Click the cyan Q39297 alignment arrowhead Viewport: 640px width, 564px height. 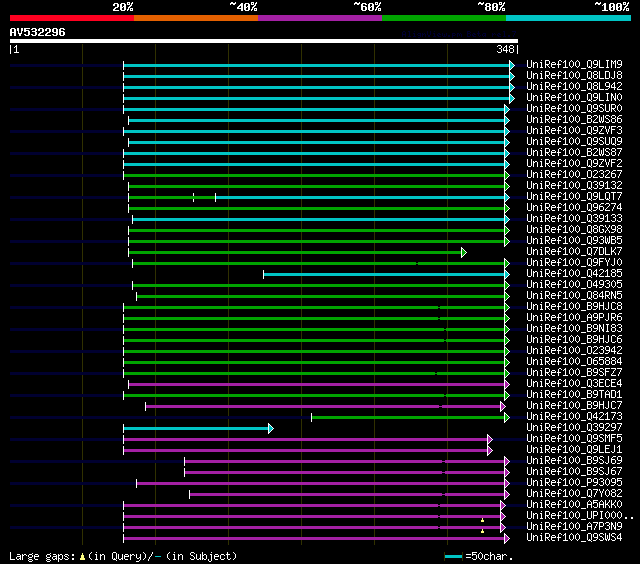click(x=271, y=429)
